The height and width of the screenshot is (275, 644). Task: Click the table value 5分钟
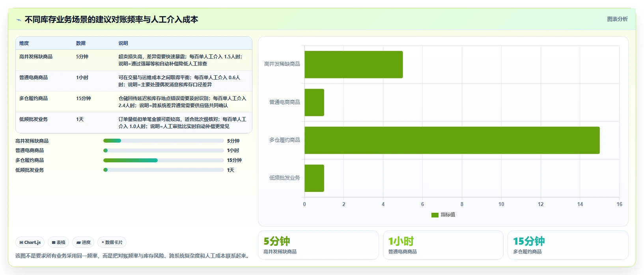click(x=82, y=57)
